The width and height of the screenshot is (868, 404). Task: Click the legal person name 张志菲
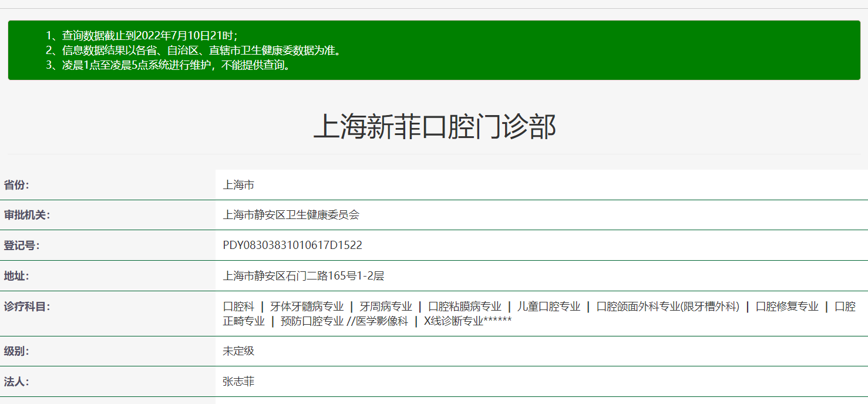(x=238, y=382)
